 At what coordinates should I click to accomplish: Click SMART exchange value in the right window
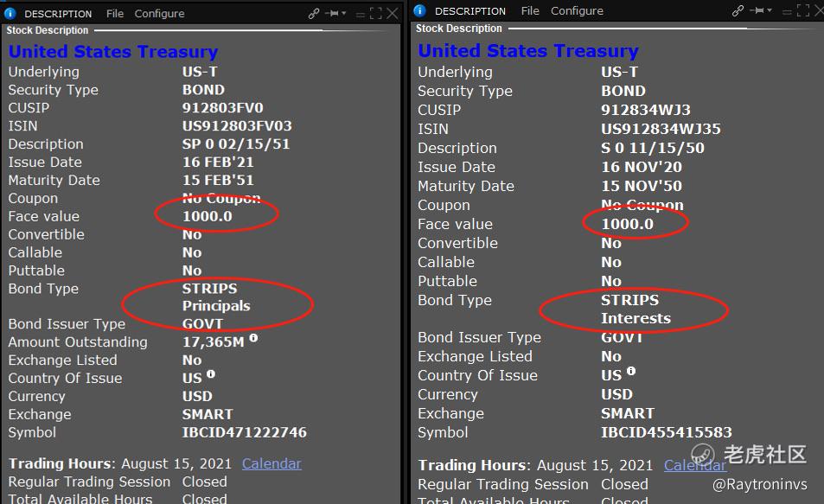(x=628, y=413)
